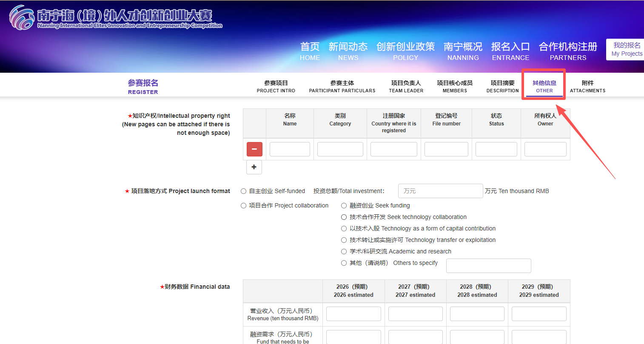Image resolution: width=644 pixels, height=344 pixels.
Task: Click Fund needs field for 2028 estimated
Action: click(477, 337)
